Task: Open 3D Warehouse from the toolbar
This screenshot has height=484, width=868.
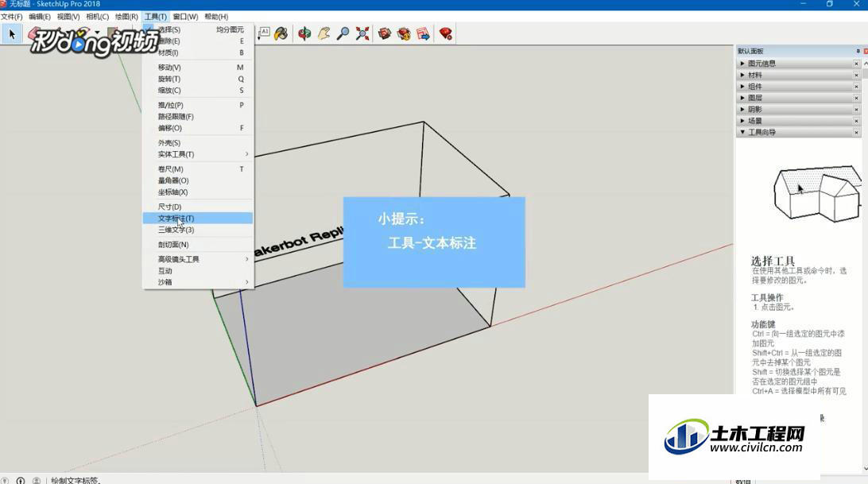Action: [x=385, y=34]
